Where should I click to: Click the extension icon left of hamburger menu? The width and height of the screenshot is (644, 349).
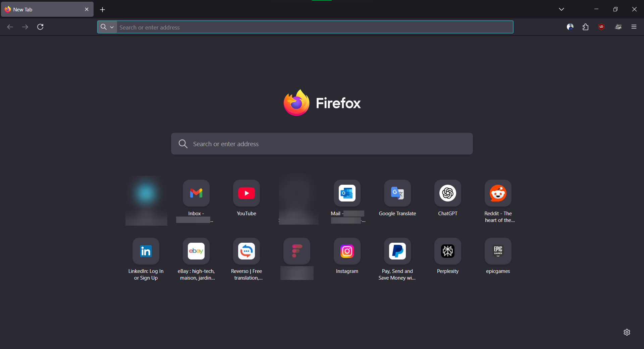click(618, 27)
